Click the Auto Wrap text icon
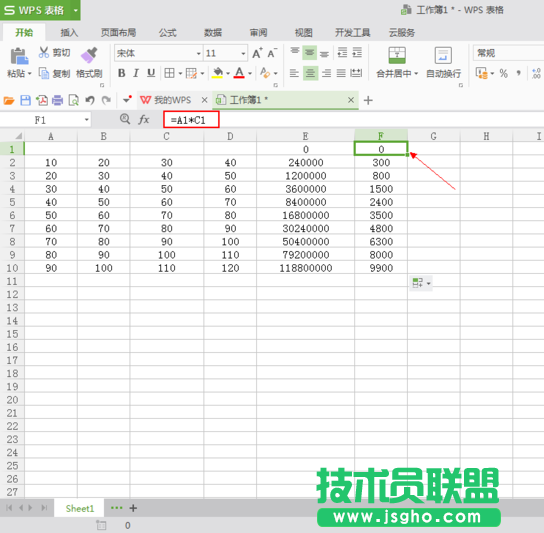The height and width of the screenshot is (533, 544). click(x=443, y=56)
